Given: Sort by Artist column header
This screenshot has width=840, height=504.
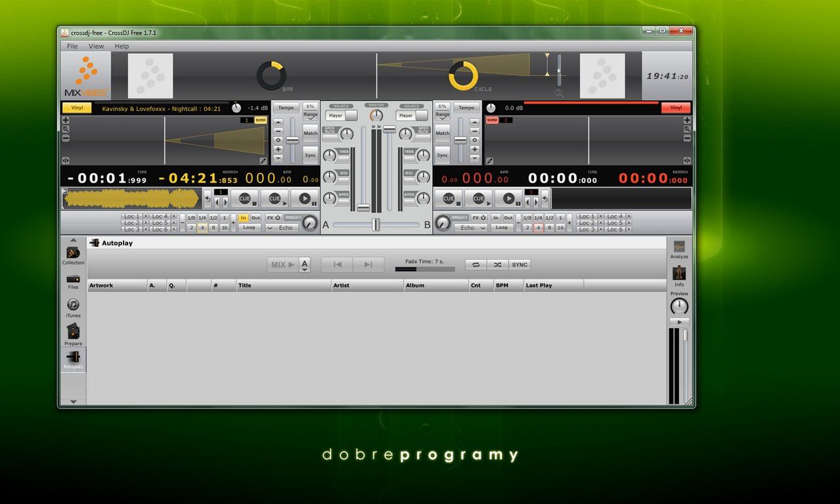Looking at the screenshot, I should click(x=367, y=285).
